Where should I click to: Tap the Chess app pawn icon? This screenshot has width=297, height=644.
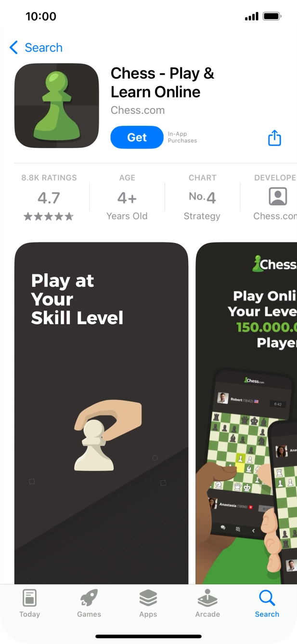click(x=57, y=106)
